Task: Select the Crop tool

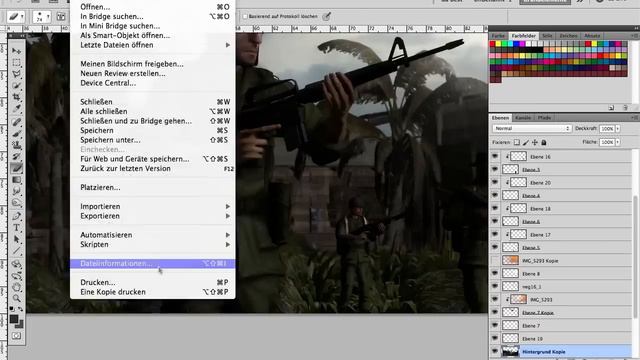Action: click(16, 97)
